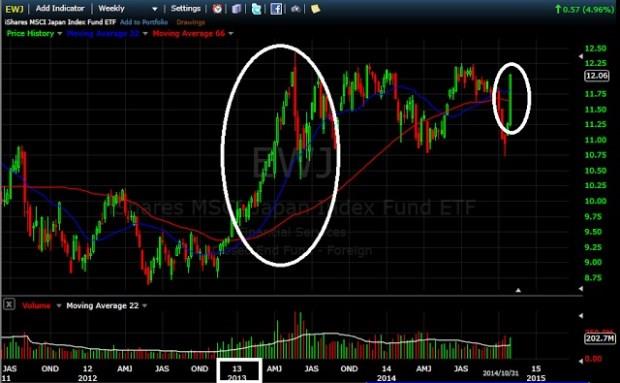Click the Add Indicator menu item
Image resolution: width=620 pixels, height=383 pixels.
click(60, 8)
